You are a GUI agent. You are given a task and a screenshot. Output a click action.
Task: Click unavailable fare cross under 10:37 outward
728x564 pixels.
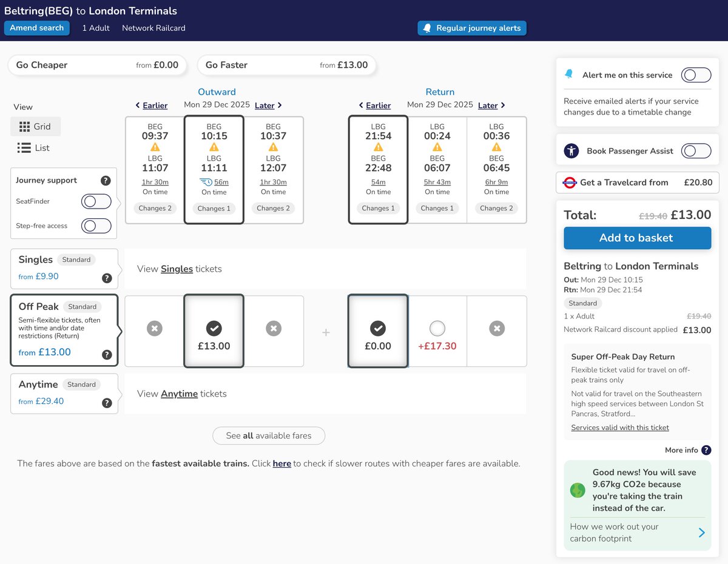click(274, 329)
